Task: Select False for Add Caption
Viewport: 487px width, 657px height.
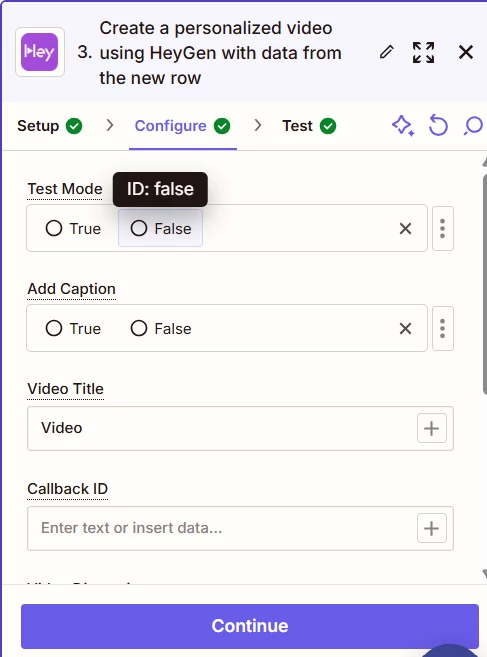Action: tap(161, 328)
